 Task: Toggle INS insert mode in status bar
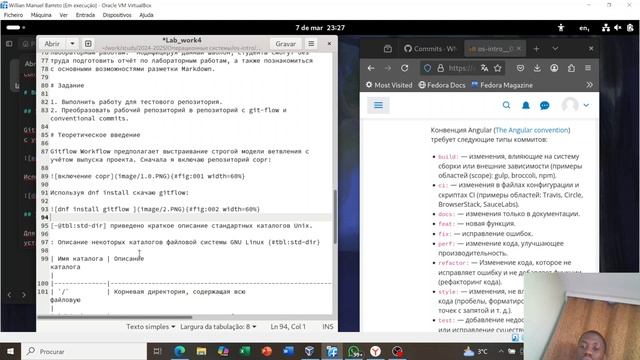tap(328, 327)
